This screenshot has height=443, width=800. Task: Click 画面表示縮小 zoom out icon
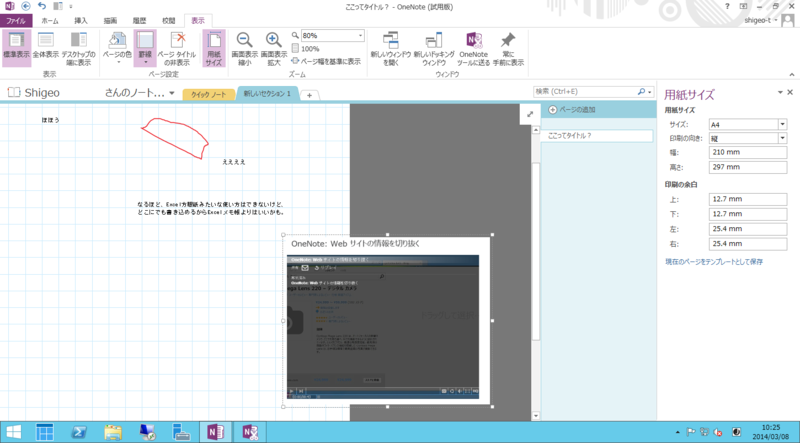pos(244,48)
